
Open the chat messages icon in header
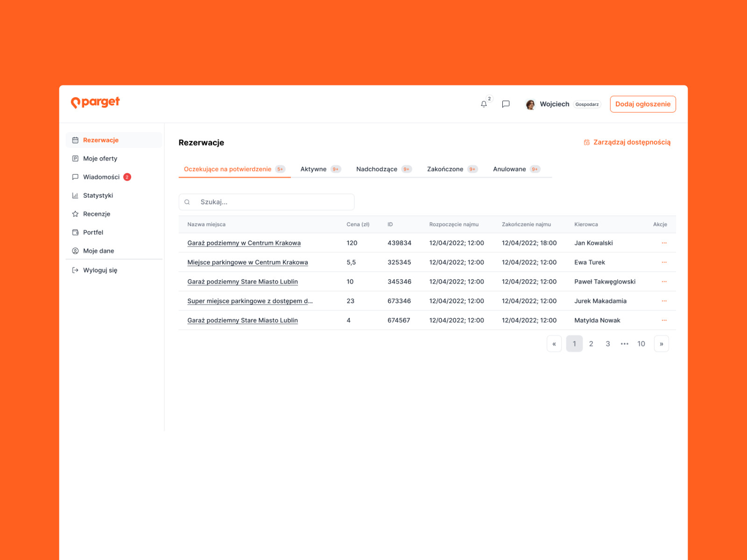pyautogui.click(x=506, y=104)
